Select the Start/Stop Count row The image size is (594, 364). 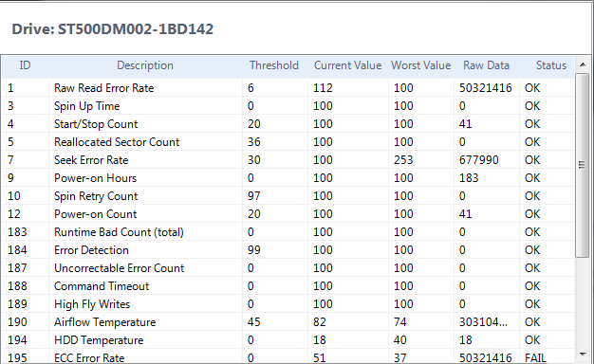(288, 124)
